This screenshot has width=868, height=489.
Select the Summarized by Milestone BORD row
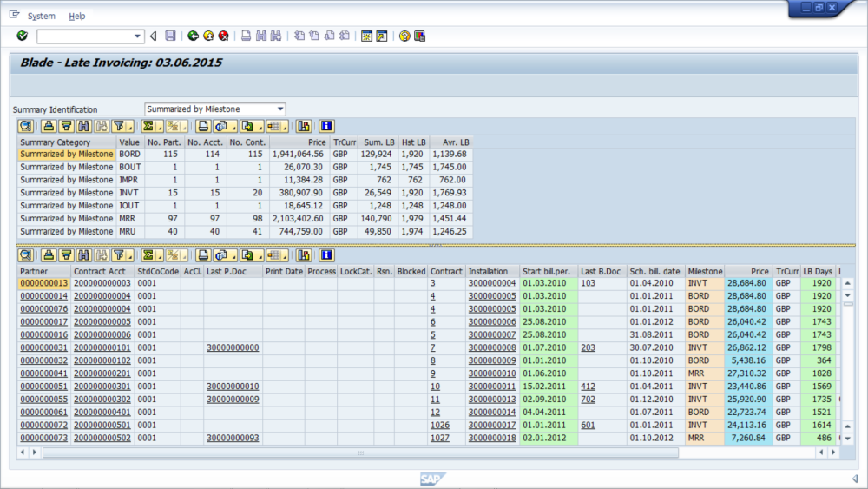pyautogui.click(x=67, y=154)
